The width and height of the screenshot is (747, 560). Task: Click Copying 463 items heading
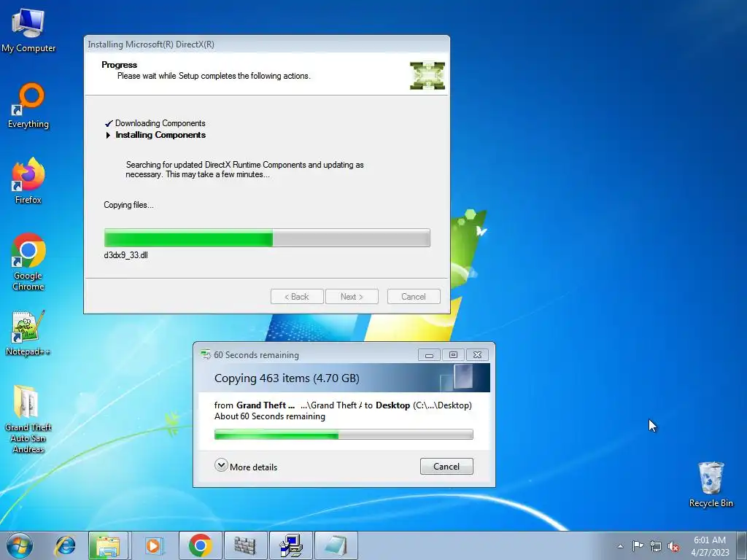287,378
